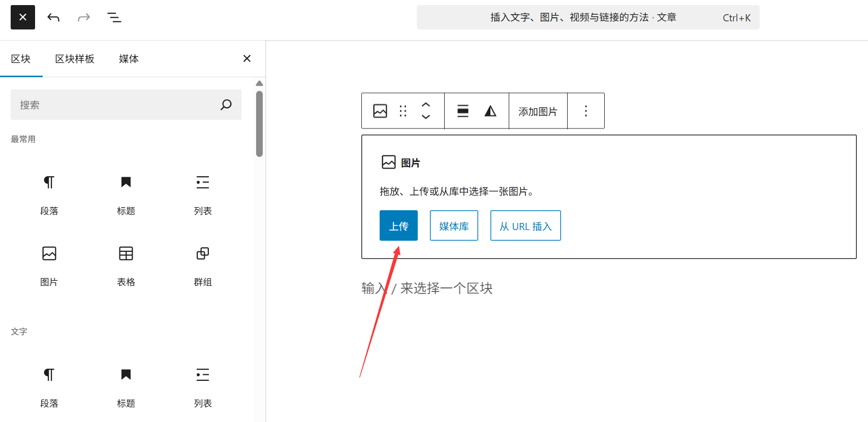The height and width of the screenshot is (422, 868).
Task: Switch to the 区块 tab
Action: point(21,59)
